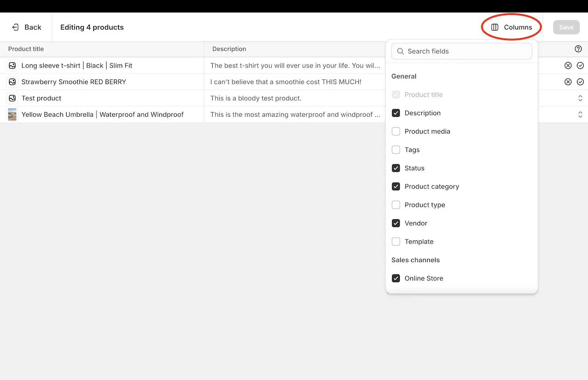The image size is (588, 380).
Task: Click circled checkmark icon in Long sleeve t-shirt row
Action: pyautogui.click(x=580, y=66)
